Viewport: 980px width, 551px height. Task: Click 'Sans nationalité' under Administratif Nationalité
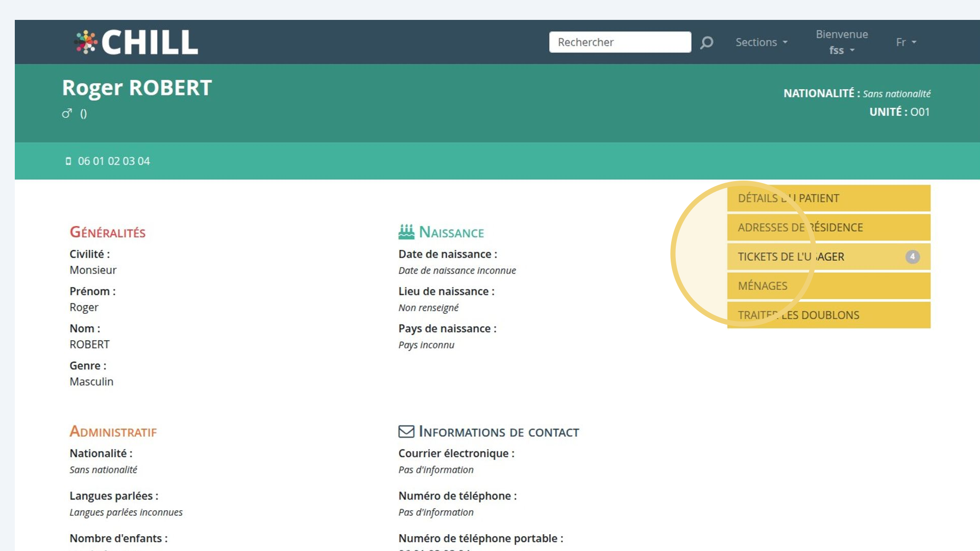[103, 470]
